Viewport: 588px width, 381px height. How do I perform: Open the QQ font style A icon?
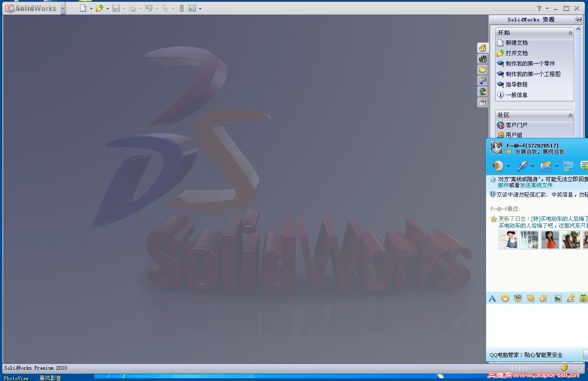click(x=492, y=299)
